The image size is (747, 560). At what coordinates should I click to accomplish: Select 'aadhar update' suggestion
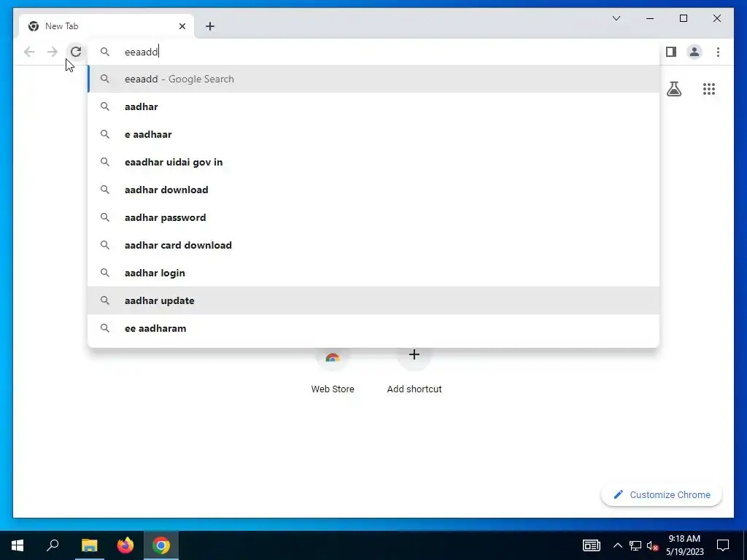click(x=373, y=300)
